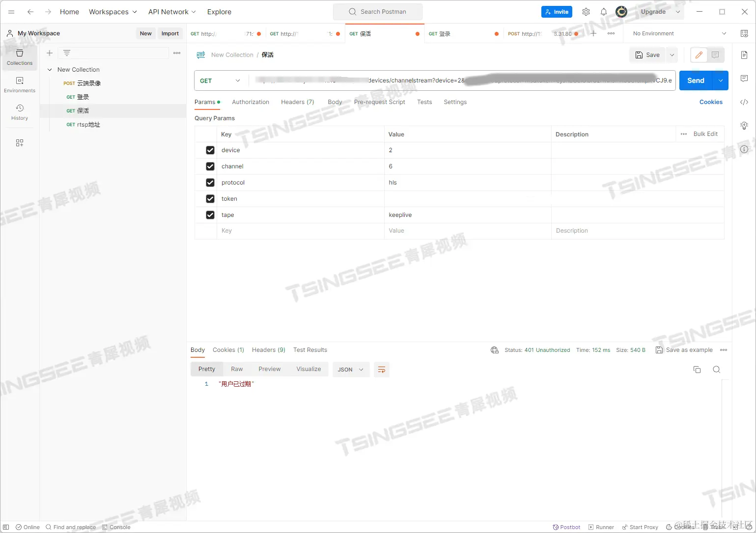756x533 pixels.
Task: Click the Save button
Action: pyautogui.click(x=647, y=55)
